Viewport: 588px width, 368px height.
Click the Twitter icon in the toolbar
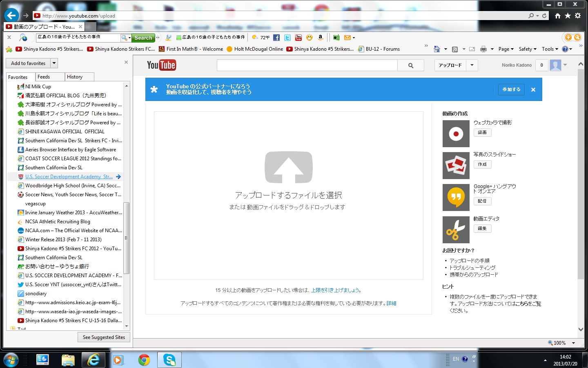(x=287, y=38)
